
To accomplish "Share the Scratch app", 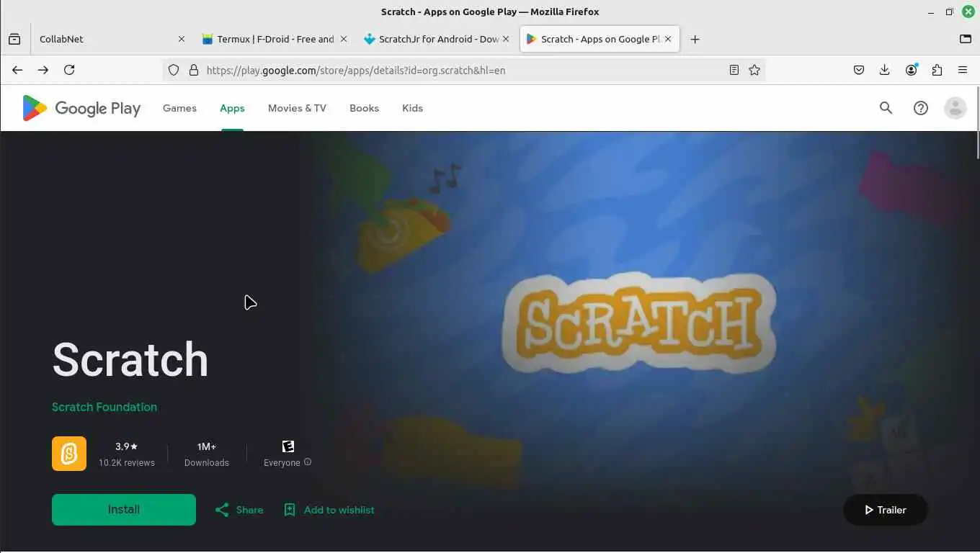I will point(239,510).
